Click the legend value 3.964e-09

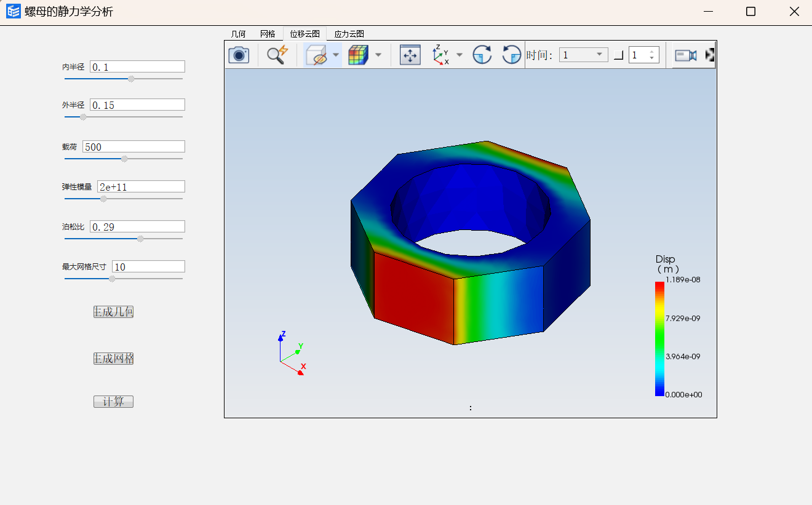click(683, 356)
